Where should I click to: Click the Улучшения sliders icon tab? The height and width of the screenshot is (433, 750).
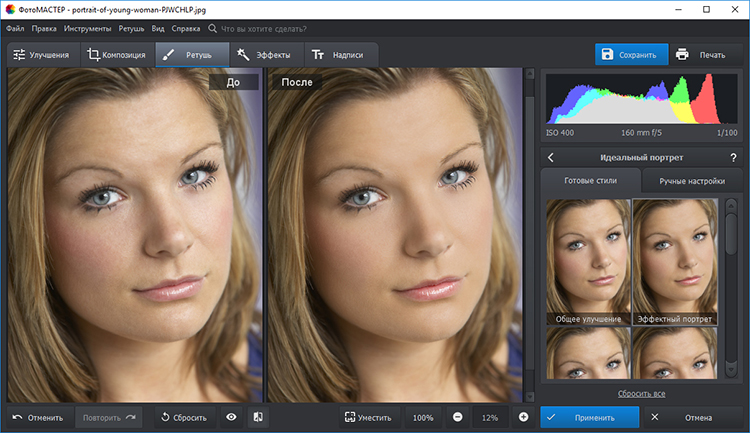tap(41, 55)
